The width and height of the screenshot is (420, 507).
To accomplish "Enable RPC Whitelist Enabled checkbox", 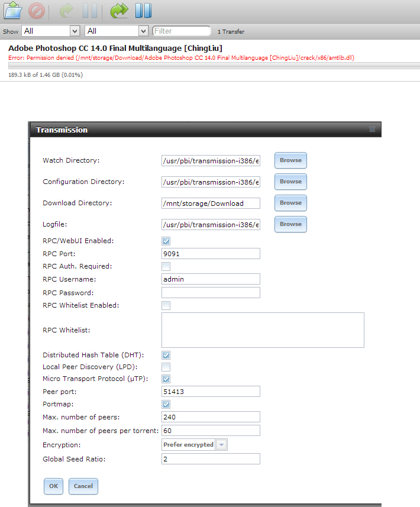I will 166,305.
